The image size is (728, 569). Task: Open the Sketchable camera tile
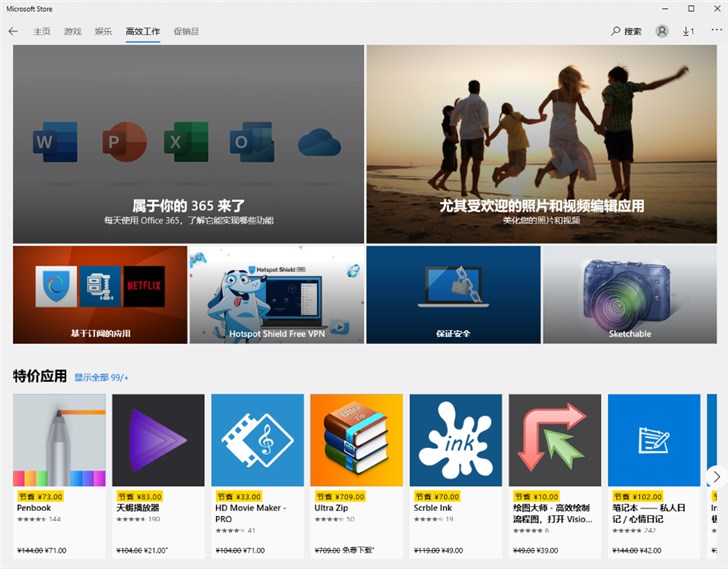point(630,295)
